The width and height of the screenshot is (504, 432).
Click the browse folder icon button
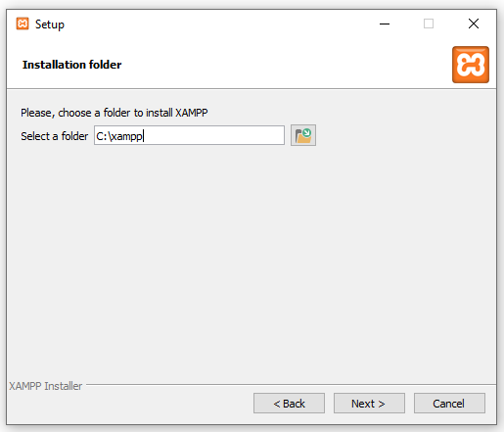click(303, 135)
